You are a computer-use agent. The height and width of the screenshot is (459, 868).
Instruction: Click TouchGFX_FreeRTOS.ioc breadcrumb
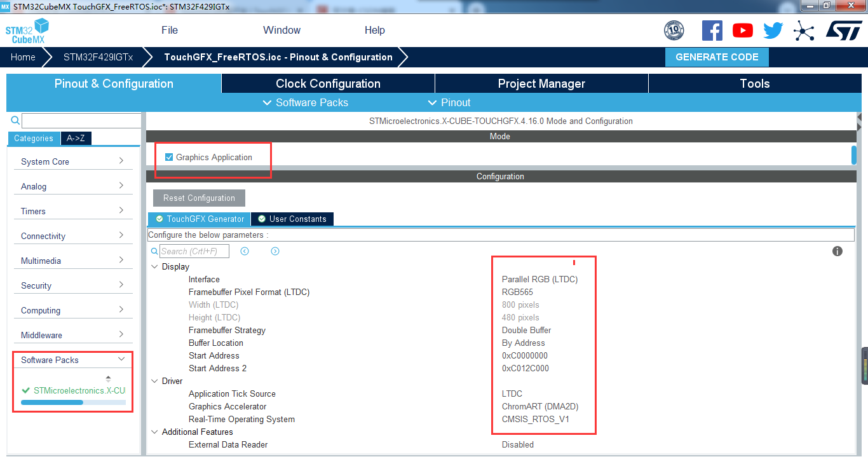[278, 57]
